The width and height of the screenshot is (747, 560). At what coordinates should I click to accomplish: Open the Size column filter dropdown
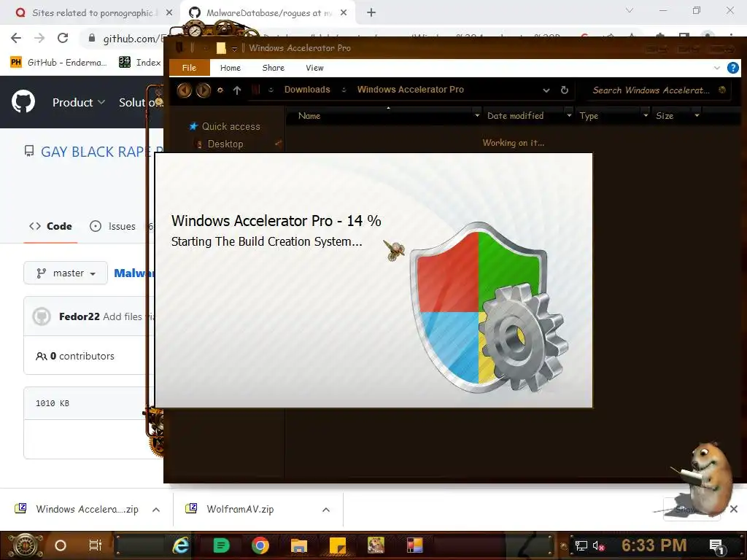point(697,115)
